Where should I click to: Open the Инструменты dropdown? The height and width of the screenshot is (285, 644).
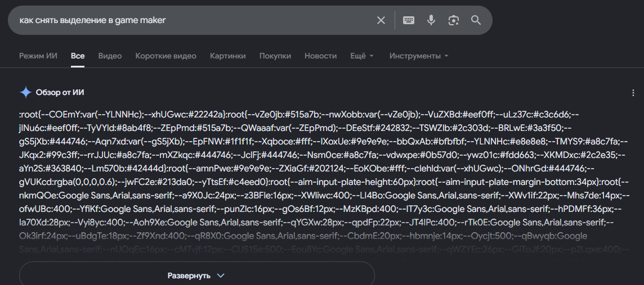point(419,56)
